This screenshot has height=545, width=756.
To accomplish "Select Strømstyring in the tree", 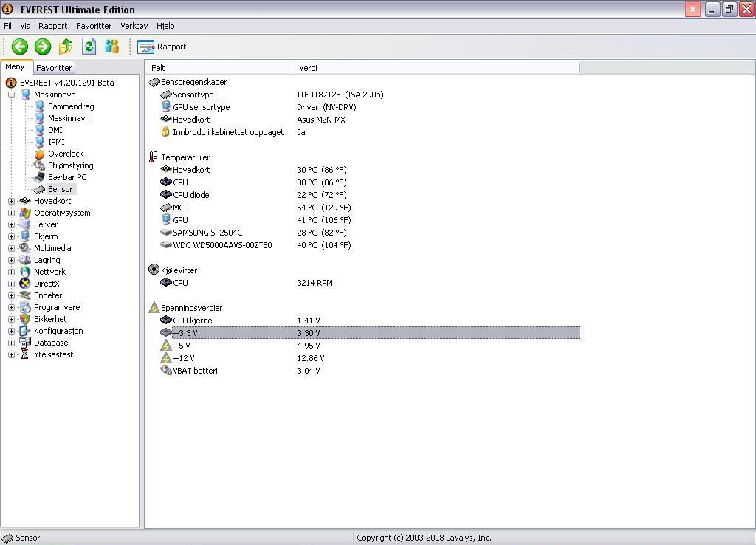I will [71, 165].
